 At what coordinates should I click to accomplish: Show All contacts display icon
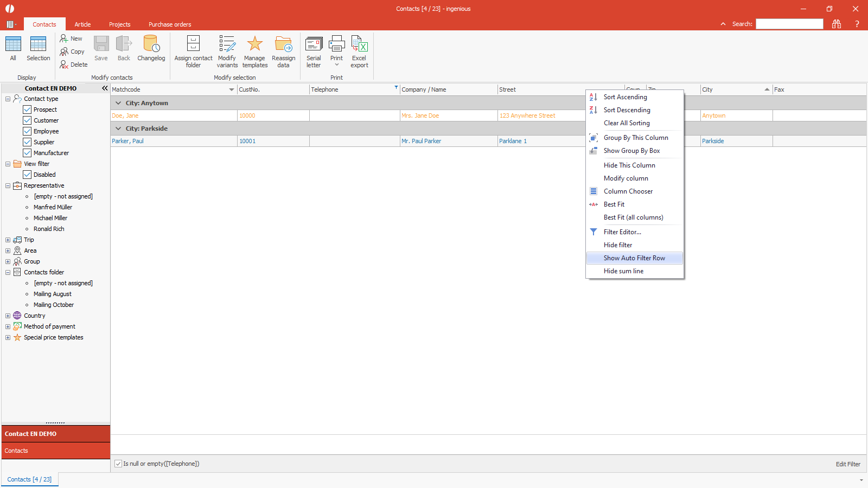[x=13, y=44]
